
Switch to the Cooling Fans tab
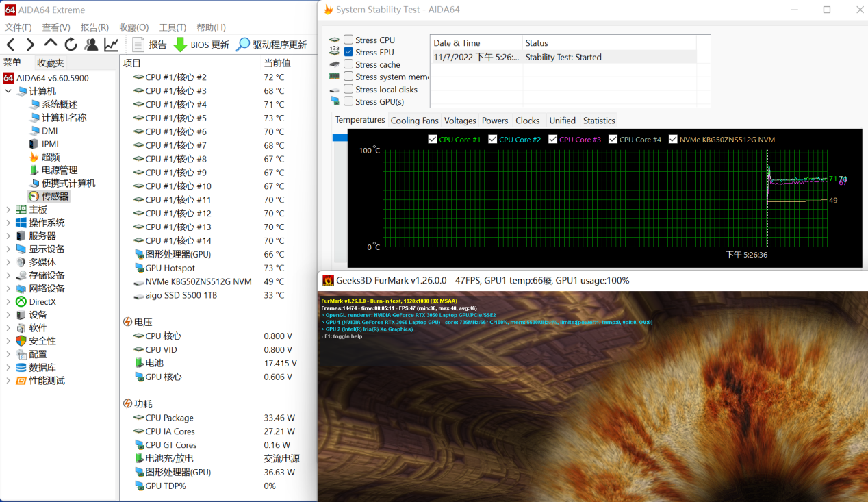click(x=415, y=121)
